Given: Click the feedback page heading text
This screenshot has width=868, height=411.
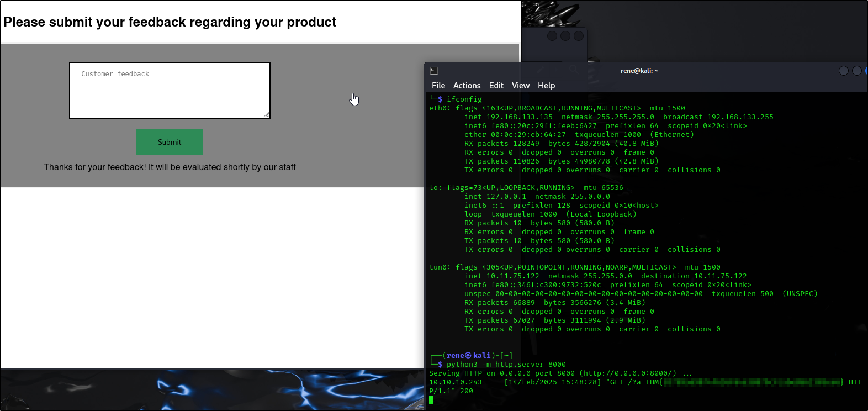Looking at the screenshot, I should pyautogui.click(x=170, y=22).
